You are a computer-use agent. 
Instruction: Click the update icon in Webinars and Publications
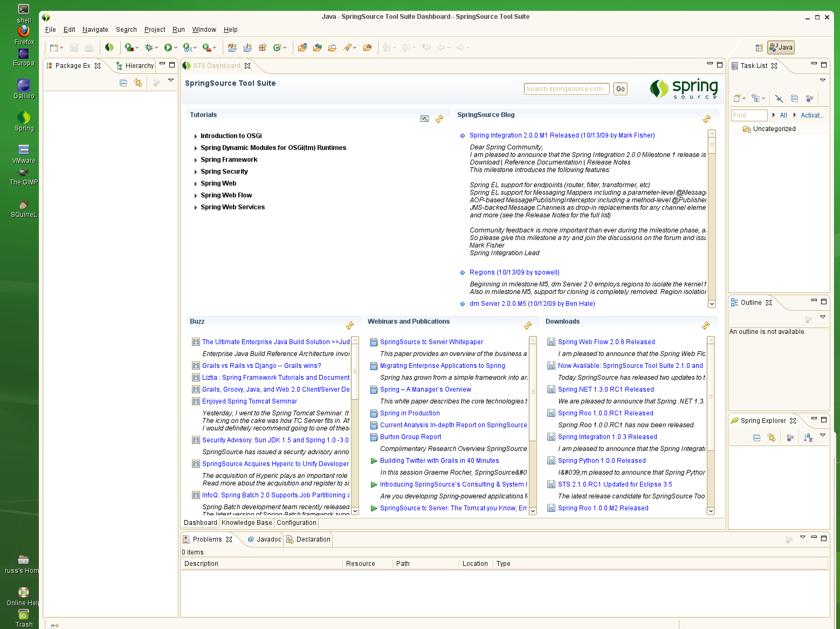[x=528, y=325]
